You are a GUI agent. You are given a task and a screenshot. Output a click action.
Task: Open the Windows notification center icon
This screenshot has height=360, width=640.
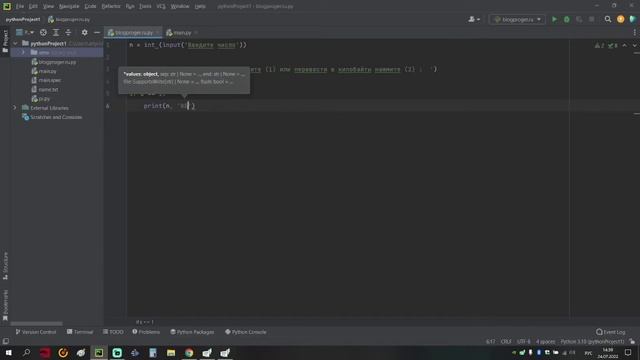[628, 353]
